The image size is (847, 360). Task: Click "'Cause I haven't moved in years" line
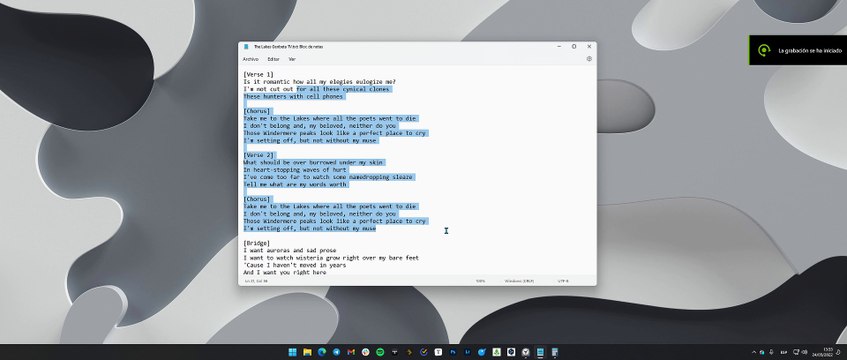click(x=294, y=265)
